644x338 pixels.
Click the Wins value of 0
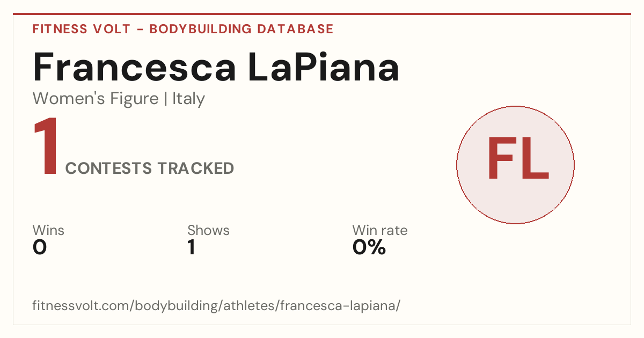[x=40, y=247]
